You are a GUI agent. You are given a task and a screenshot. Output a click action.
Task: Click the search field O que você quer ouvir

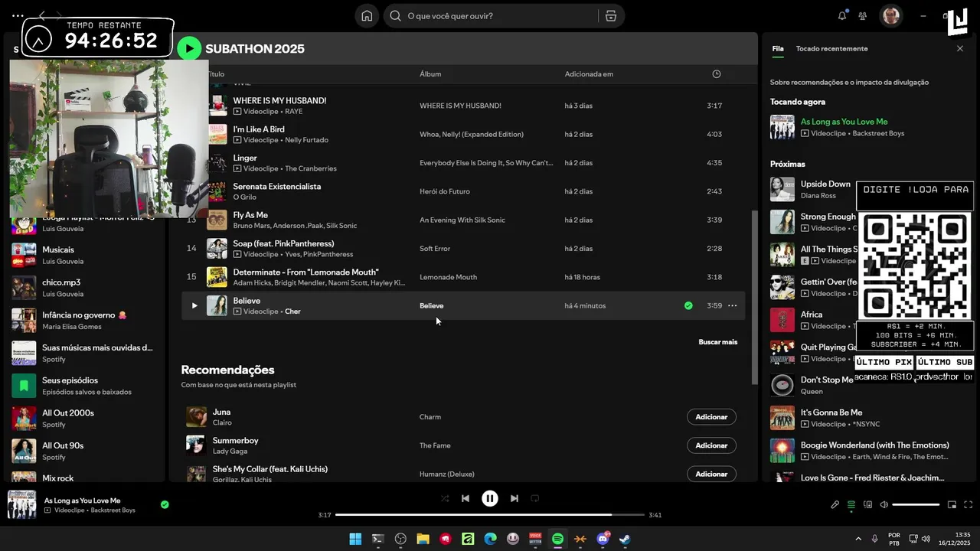point(490,16)
